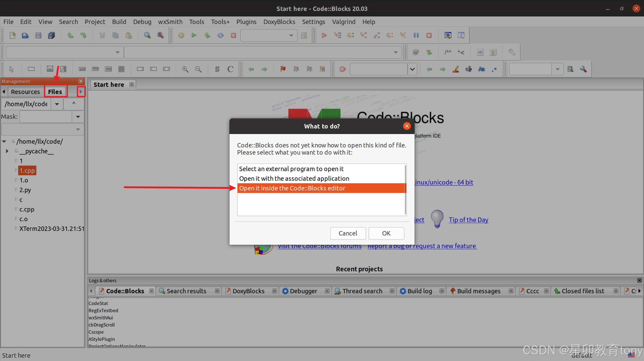Open the File menu

pyautogui.click(x=8, y=22)
